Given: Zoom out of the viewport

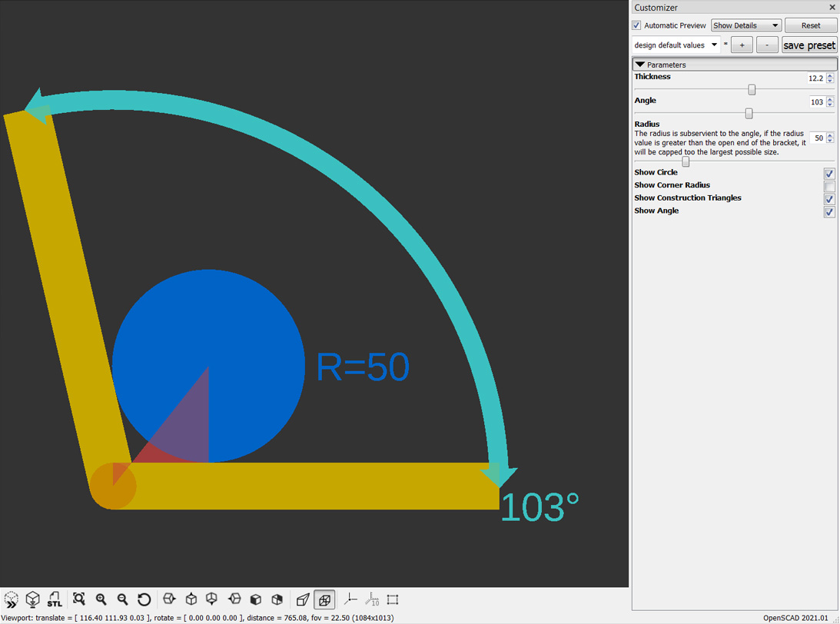Looking at the screenshot, I should (x=122, y=599).
